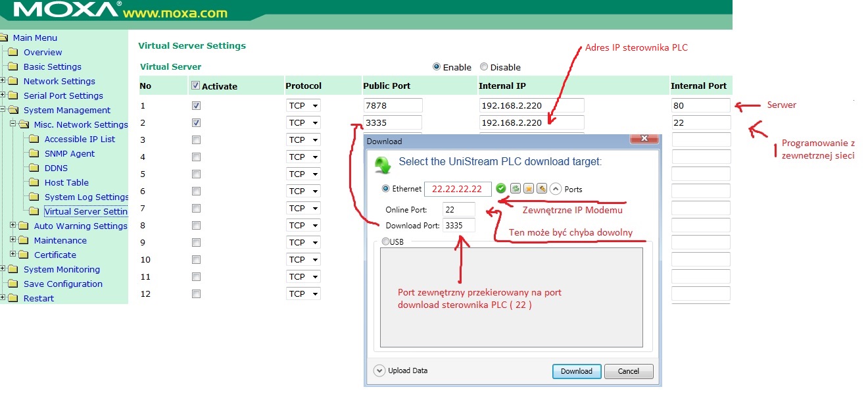Viewport: 868px width, 408px height.
Task: Uncheck the Activate checkbox for row 2
Action: tap(196, 122)
